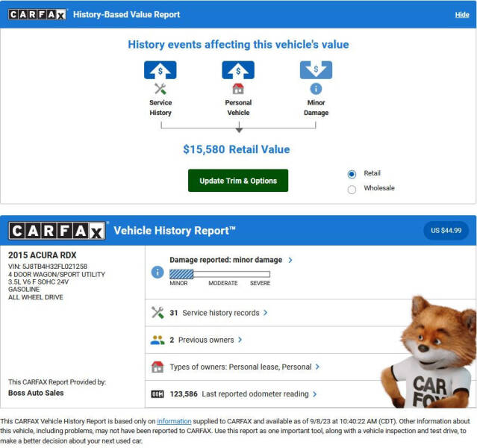
Task: Click the Service History wrench icon
Action: pyautogui.click(x=160, y=89)
